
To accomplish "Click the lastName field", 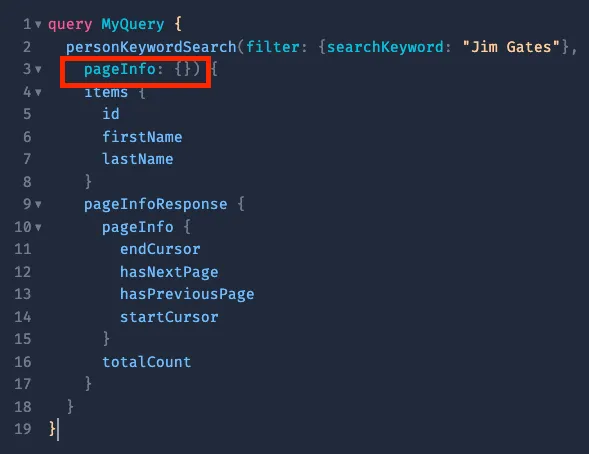I will 137,159.
